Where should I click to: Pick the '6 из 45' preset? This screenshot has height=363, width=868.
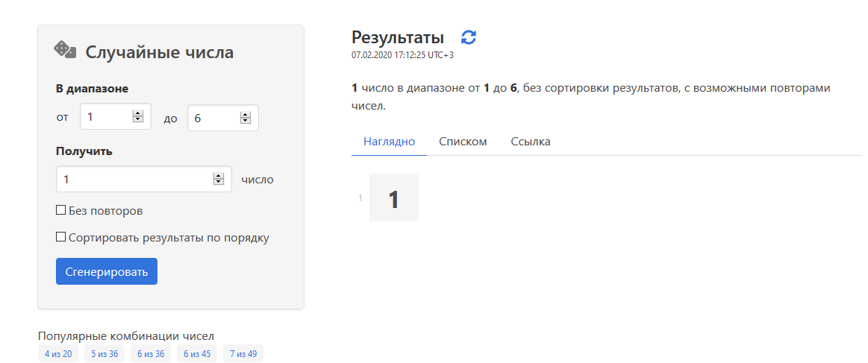197,353
